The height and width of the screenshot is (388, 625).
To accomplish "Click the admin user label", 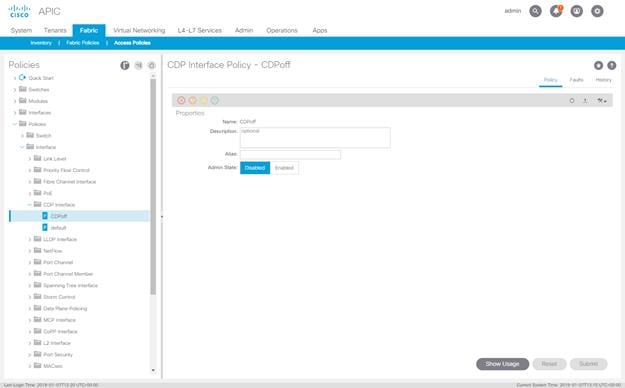I will 513,11.
